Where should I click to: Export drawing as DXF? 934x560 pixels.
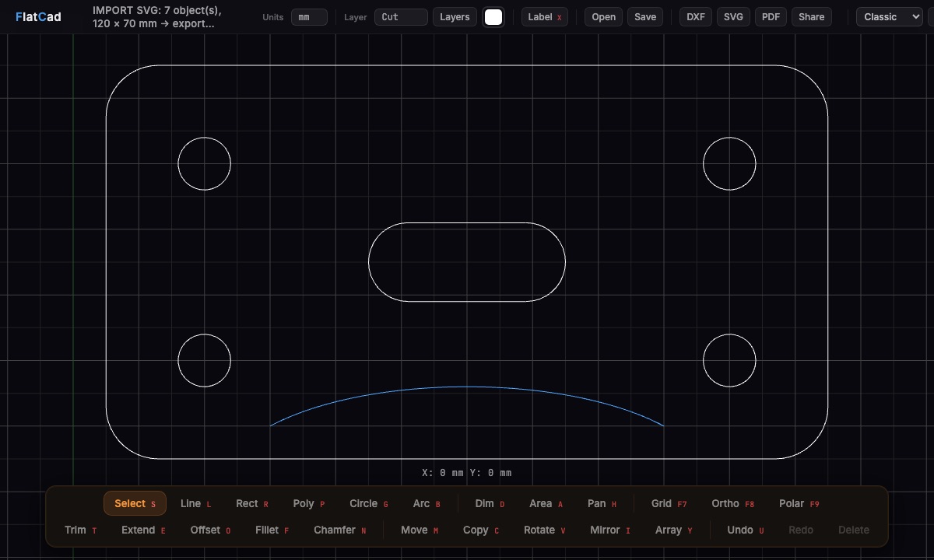click(696, 17)
